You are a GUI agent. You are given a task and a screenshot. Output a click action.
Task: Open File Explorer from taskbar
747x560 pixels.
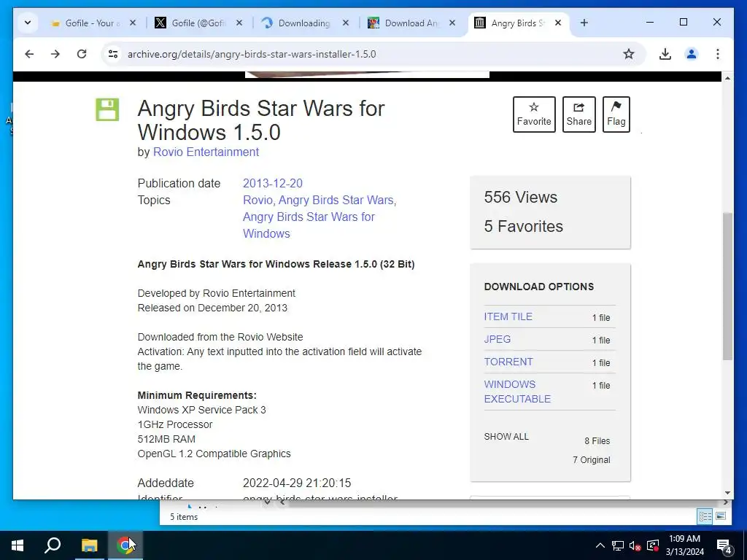click(89, 545)
